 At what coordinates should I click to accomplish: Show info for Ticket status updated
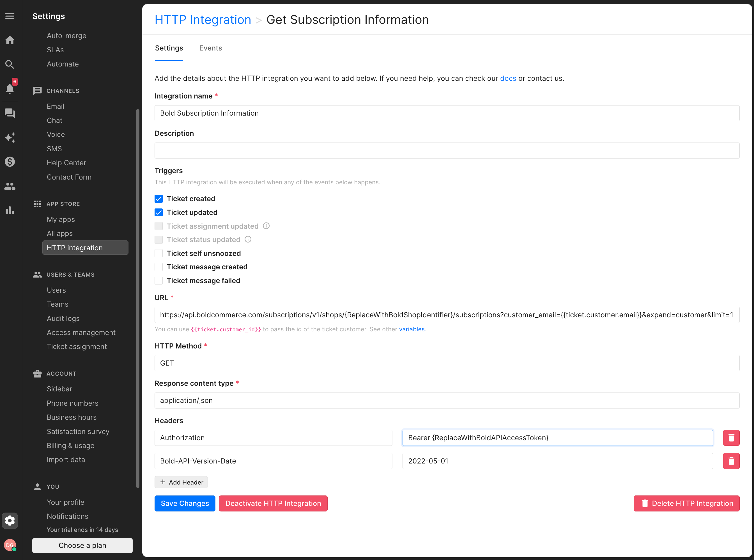click(x=248, y=239)
